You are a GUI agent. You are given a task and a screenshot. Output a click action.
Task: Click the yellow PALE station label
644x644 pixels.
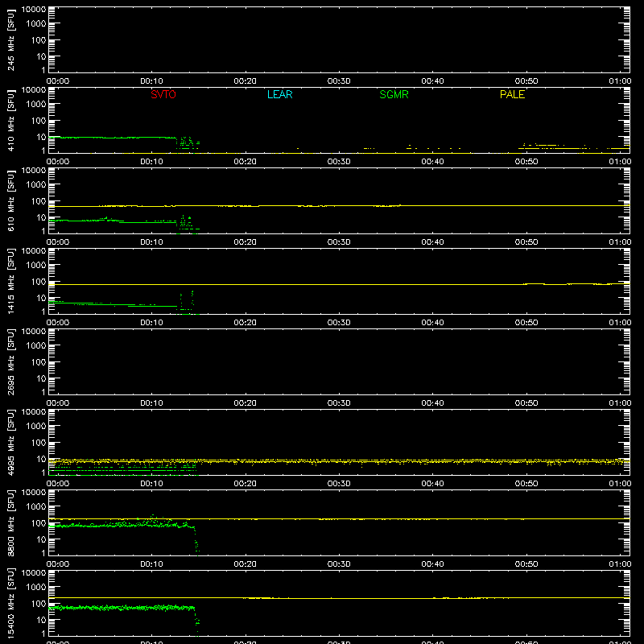(512, 94)
